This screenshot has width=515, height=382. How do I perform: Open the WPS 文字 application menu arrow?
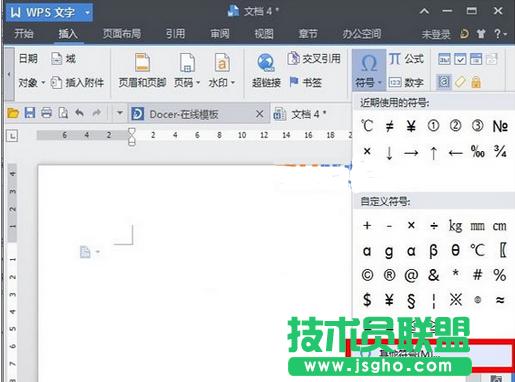coord(87,13)
